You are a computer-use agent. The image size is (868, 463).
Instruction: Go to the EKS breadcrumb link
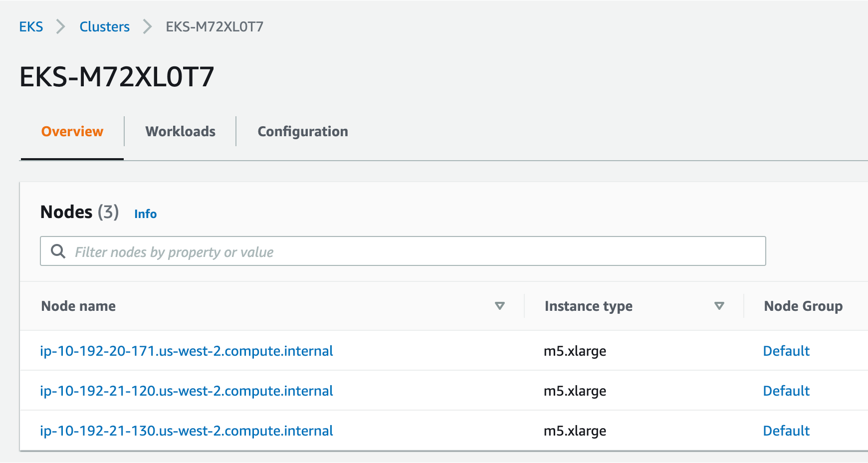(x=31, y=26)
